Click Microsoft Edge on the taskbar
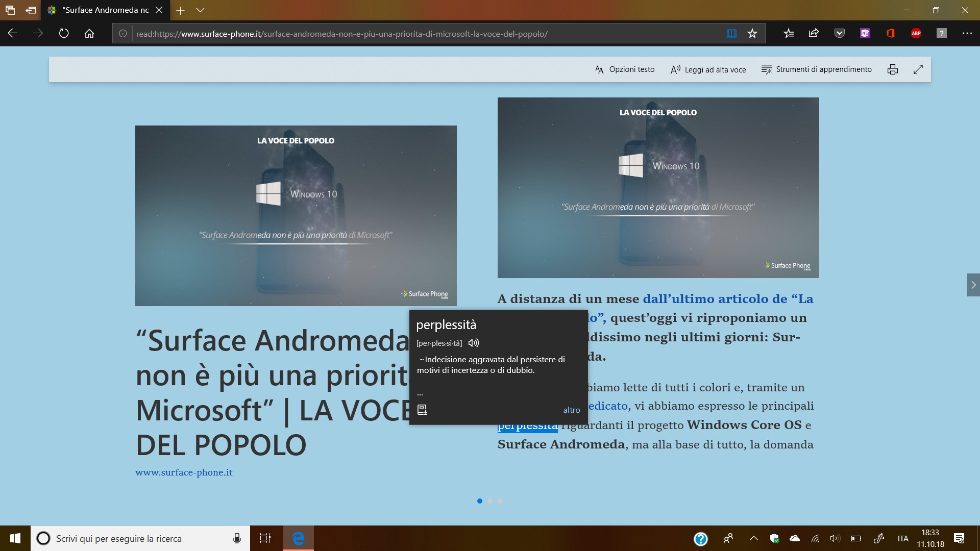Viewport: 980px width, 551px height. click(x=298, y=538)
